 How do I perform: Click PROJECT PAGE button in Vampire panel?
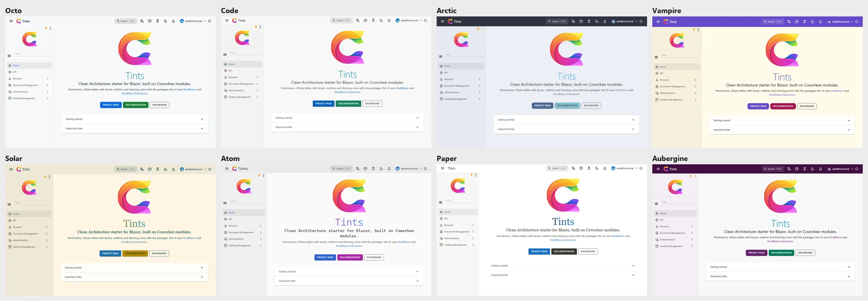758,106
